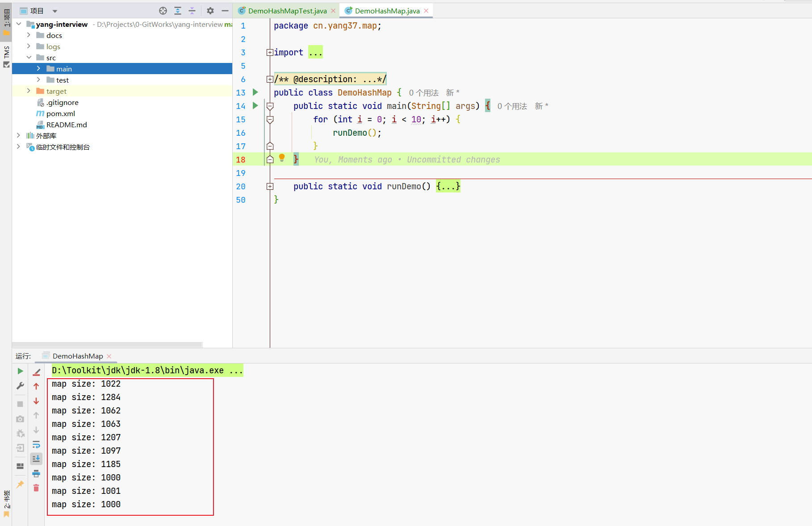Toggle soft-wrap in console toolbar
Viewport: 812px width, 526px height.
(37, 445)
